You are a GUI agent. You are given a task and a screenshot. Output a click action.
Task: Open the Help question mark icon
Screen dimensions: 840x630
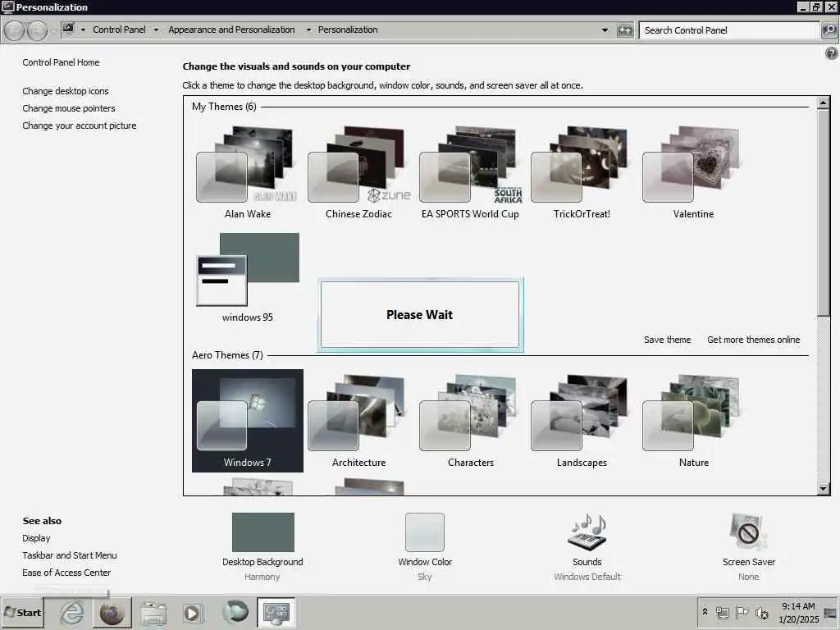point(832,53)
